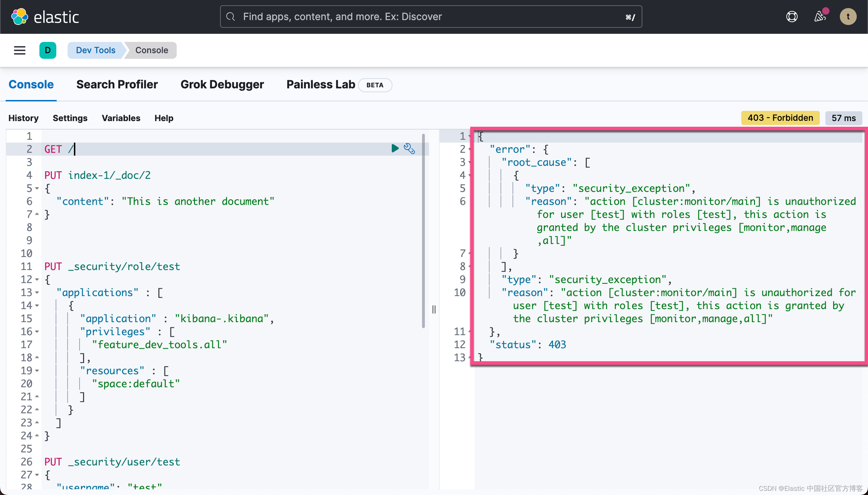This screenshot has width=868, height=495.
Task: Click the green send request play icon
Action: [395, 149]
